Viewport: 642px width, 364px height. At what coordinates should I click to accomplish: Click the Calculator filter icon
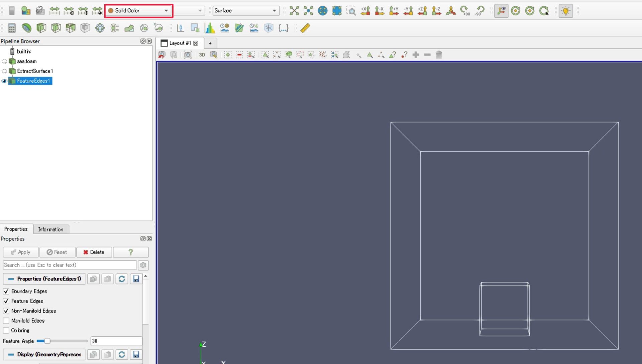(x=12, y=28)
